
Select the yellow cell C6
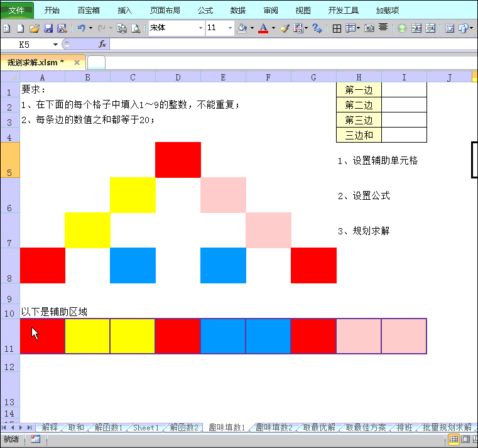(133, 195)
